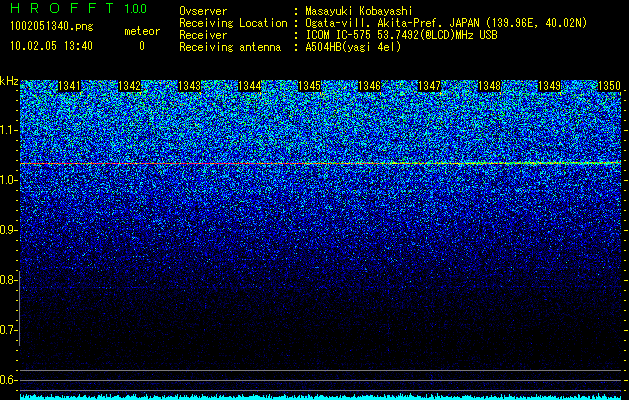
Task: Click the 1.0 frequency axis label
Action: tap(8, 180)
